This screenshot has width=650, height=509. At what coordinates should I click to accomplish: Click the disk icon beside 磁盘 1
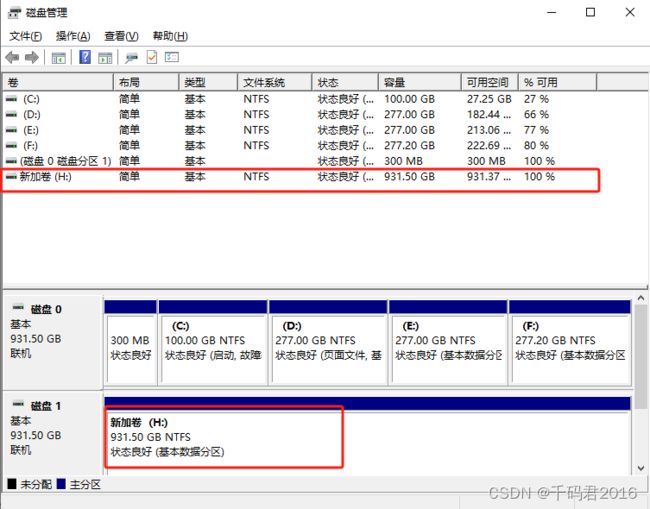point(18,404)
